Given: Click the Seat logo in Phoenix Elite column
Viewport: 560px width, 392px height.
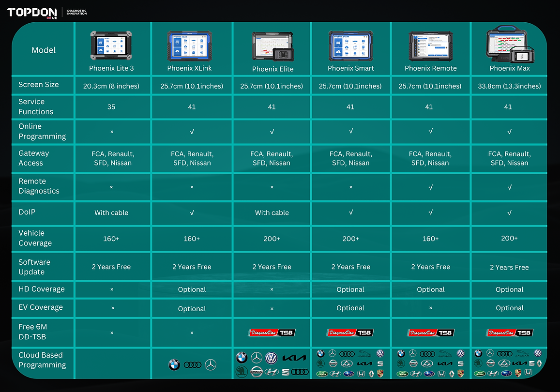Looking at the screenshot, I should (286, 372).
